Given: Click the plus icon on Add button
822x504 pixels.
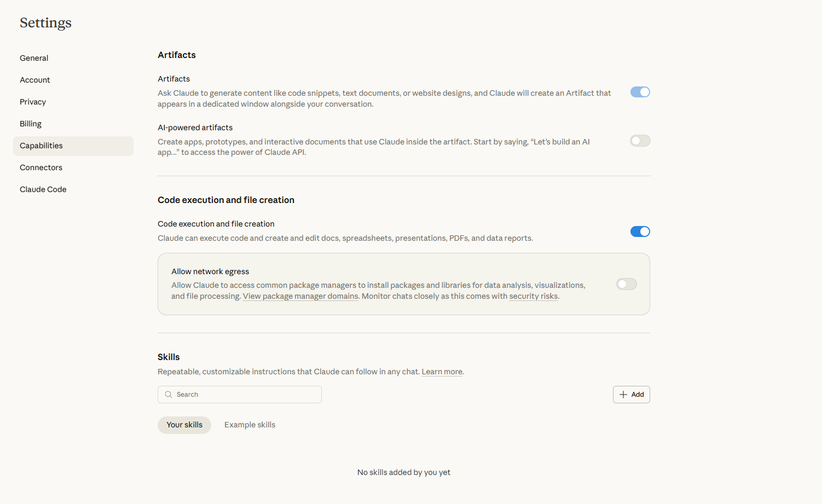Looking at the screenshot, I should 623,395.
